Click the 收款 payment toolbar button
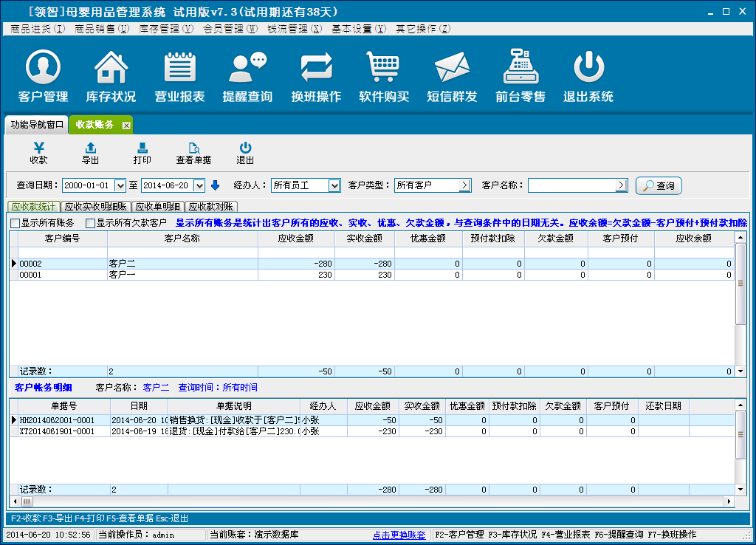The image size is (756, 545). pos(38,153)
